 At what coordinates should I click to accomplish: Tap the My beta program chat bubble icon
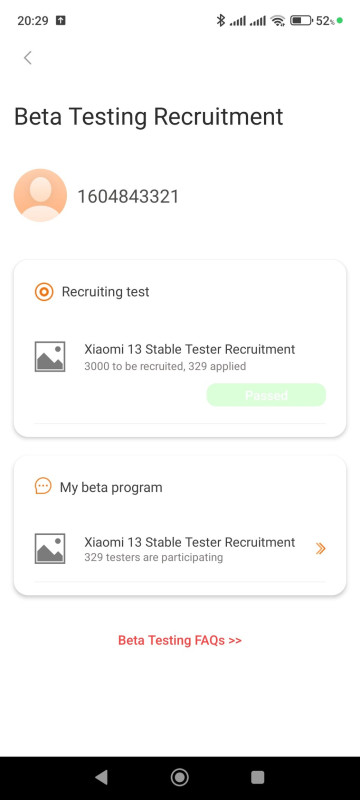[43, 486]
